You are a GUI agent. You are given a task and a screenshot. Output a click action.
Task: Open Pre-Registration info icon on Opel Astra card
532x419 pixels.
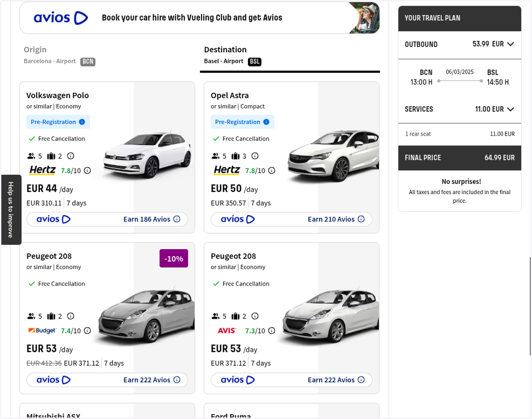tap(266, 122)
